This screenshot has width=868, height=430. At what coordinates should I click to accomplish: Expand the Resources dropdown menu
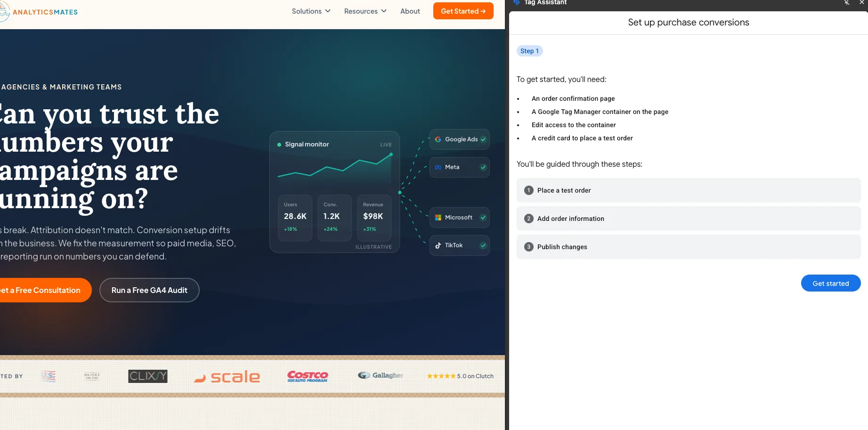click(365, 11)
